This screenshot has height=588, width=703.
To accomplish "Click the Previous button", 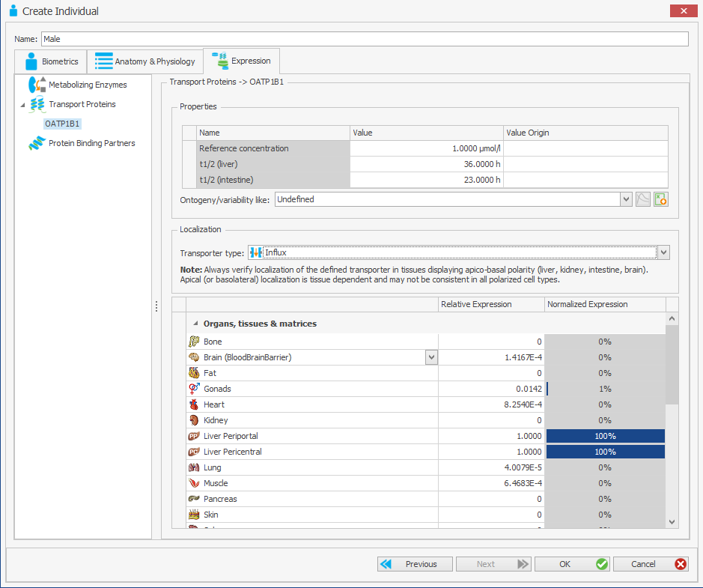I will (415, 564).
